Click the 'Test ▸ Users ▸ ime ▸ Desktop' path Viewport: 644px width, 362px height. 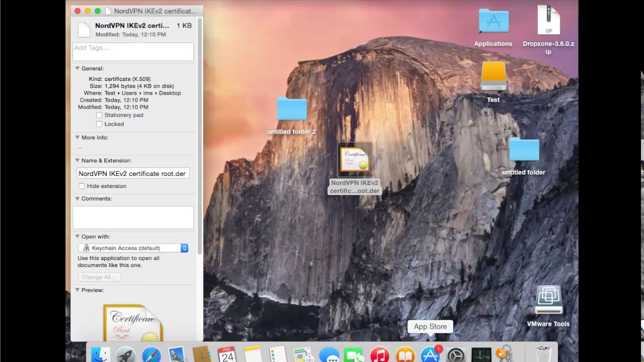143,93
